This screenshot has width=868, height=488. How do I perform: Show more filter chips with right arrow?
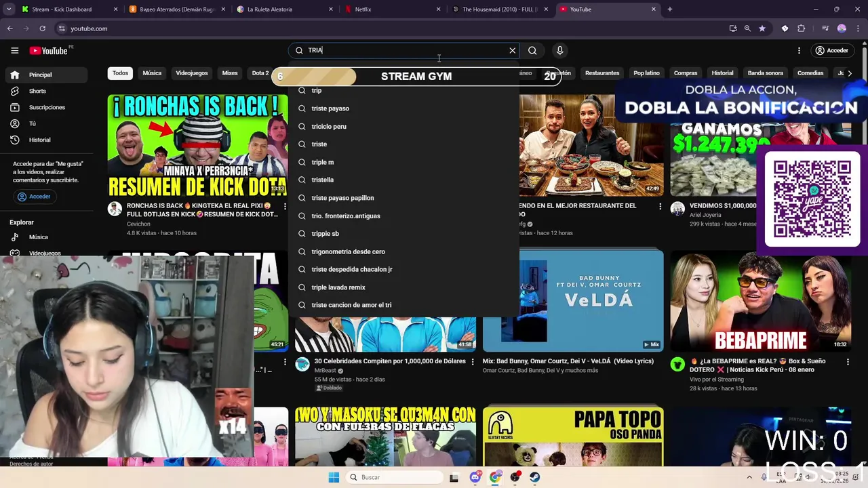pos(850,73)
